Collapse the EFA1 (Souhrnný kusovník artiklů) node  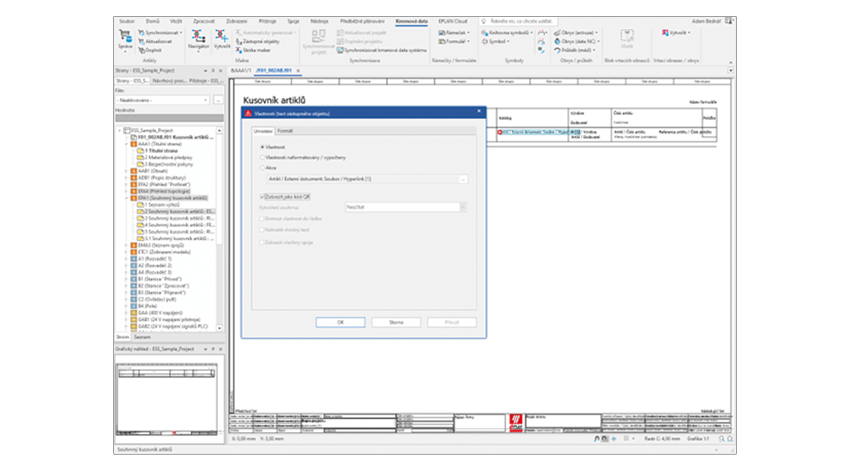[x=128, y=198]
